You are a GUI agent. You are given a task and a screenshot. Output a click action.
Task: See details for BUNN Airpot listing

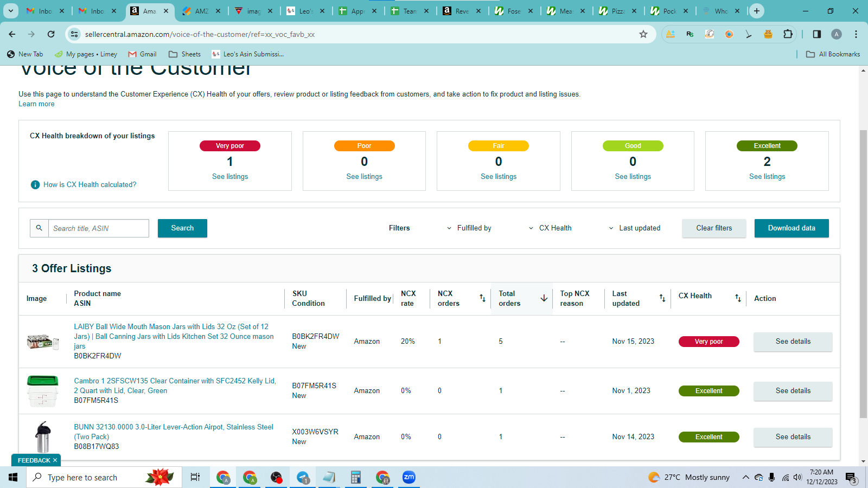click(x=793, y=437)
